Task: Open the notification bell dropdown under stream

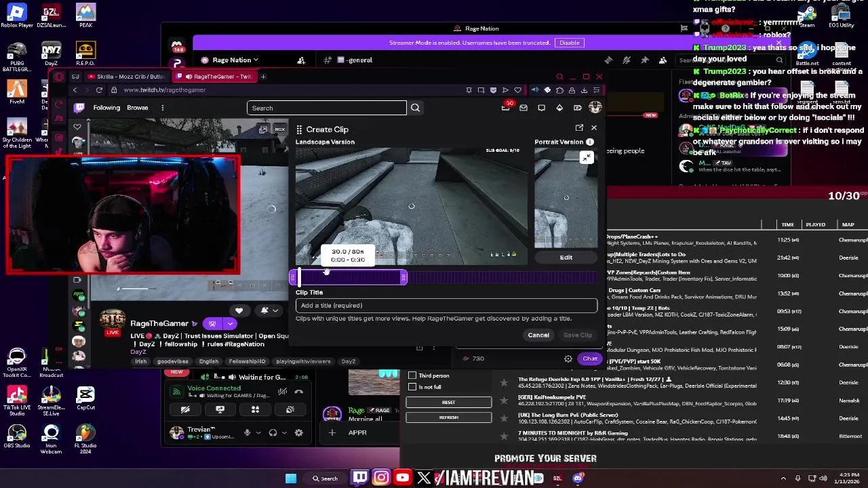Action: 269,310
